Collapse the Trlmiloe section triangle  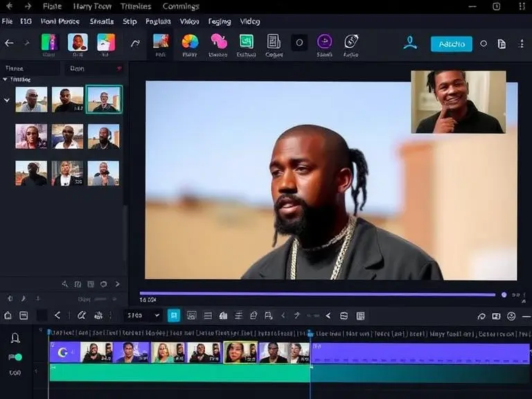5,80
